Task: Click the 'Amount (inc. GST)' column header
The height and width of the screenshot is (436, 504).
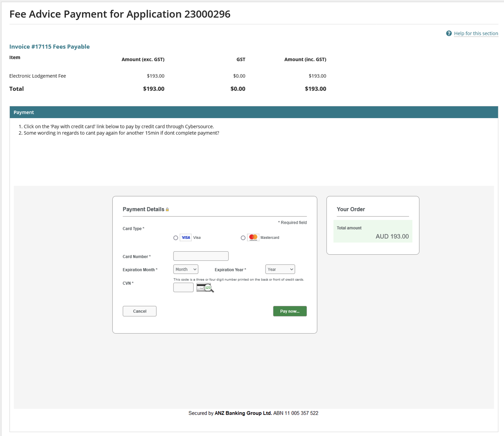Action: click(x=305, y=59)
